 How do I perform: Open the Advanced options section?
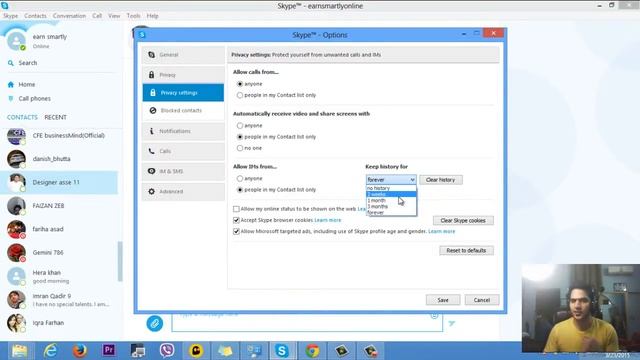pos(183,191)
